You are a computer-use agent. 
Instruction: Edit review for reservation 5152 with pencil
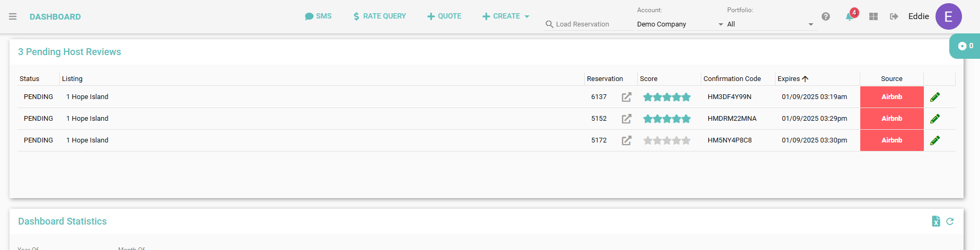(x=935, y=119)
